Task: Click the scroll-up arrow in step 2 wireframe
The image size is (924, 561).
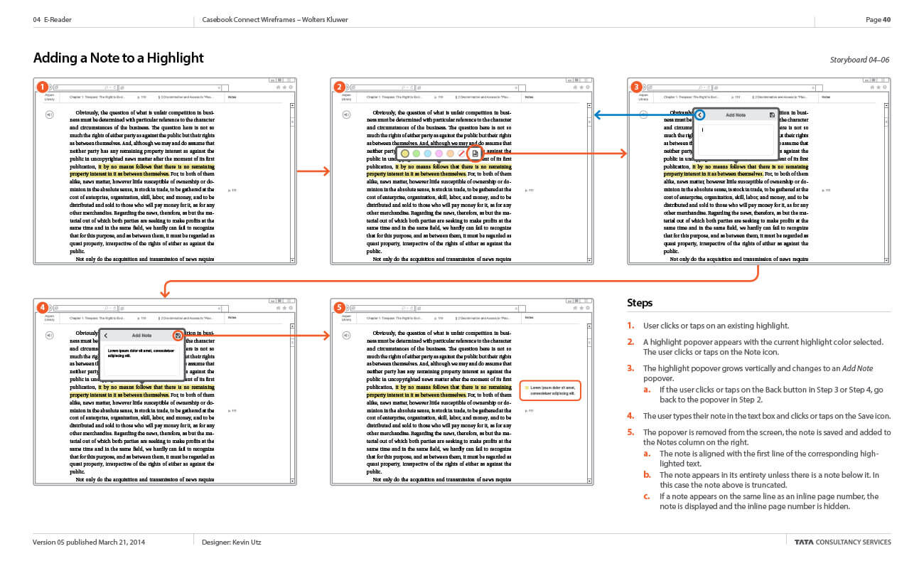Action: [x=589, y=105]
